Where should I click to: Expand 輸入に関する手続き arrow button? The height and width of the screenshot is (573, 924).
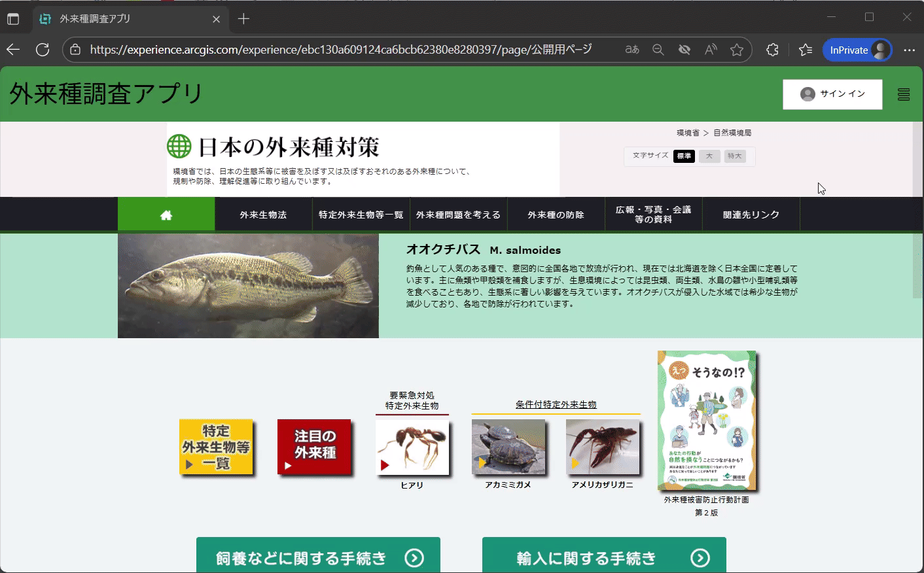[700, 558]
